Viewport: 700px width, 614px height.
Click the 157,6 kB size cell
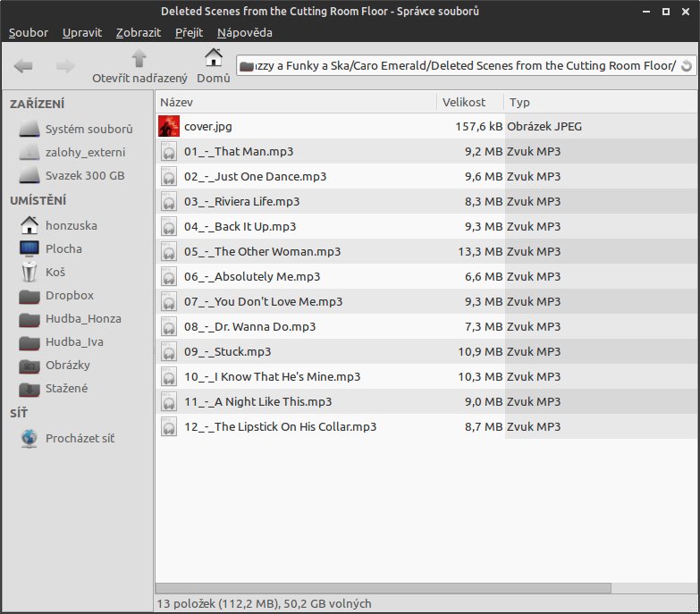coord(479,126)
